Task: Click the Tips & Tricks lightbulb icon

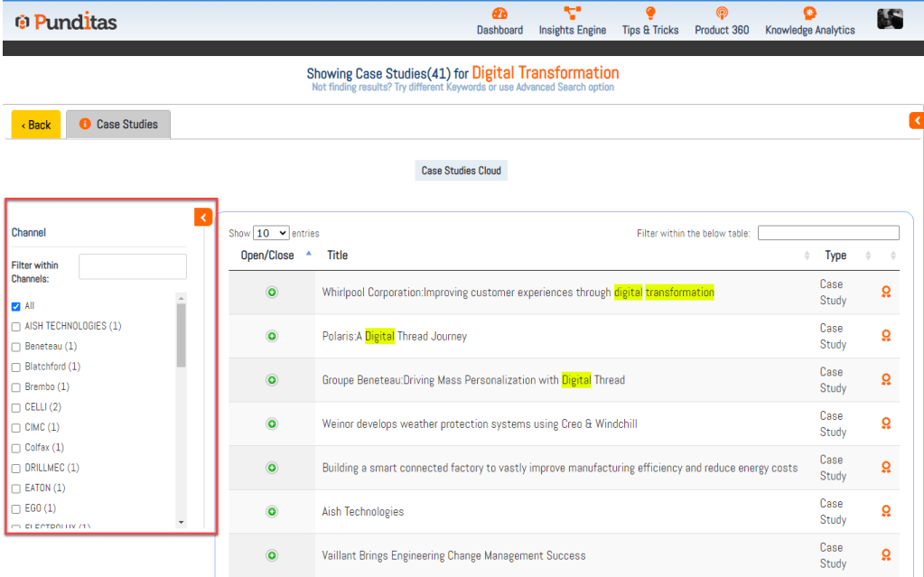Action: tap(649, 14)
